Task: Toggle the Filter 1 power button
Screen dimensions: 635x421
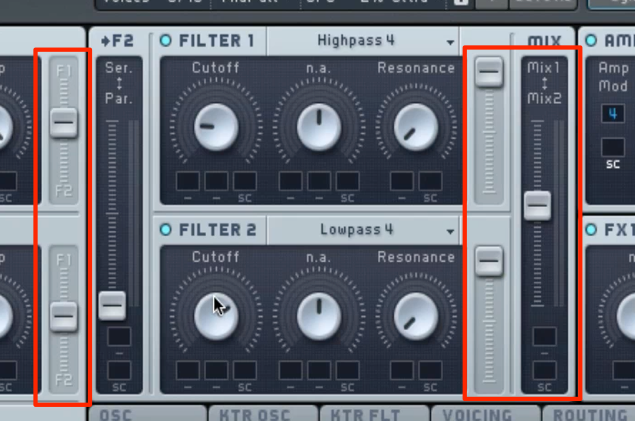Action: pos(166,40)
